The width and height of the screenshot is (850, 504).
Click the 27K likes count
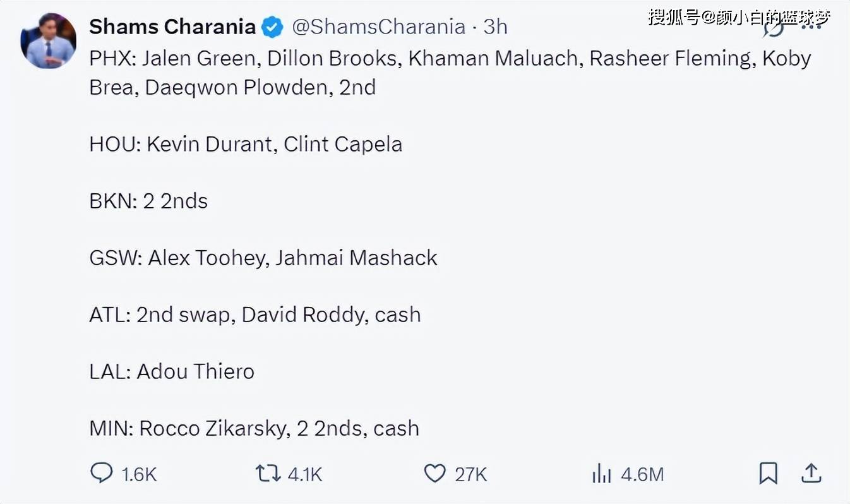pos(470,474)
